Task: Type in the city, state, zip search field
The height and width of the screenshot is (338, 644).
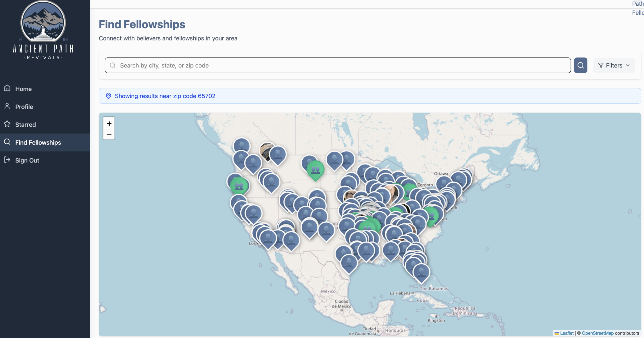Action: tap(337, 65)
